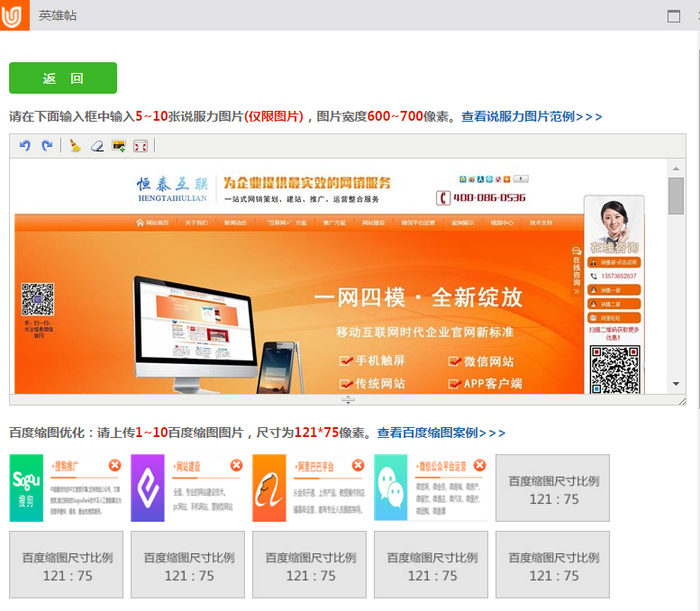Click the redo arrow in editor toolbar
700x611 pixels.
click(47, 145)
